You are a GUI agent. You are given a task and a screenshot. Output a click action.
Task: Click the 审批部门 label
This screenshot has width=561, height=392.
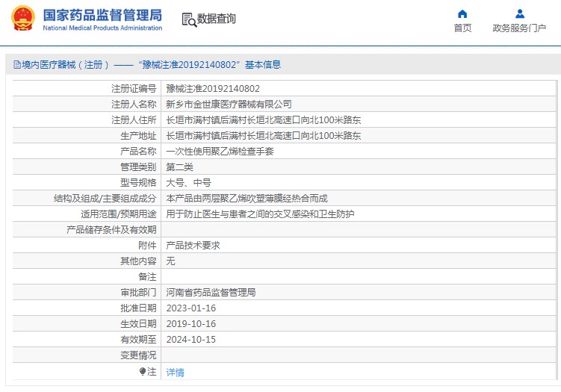click(138, 293)
